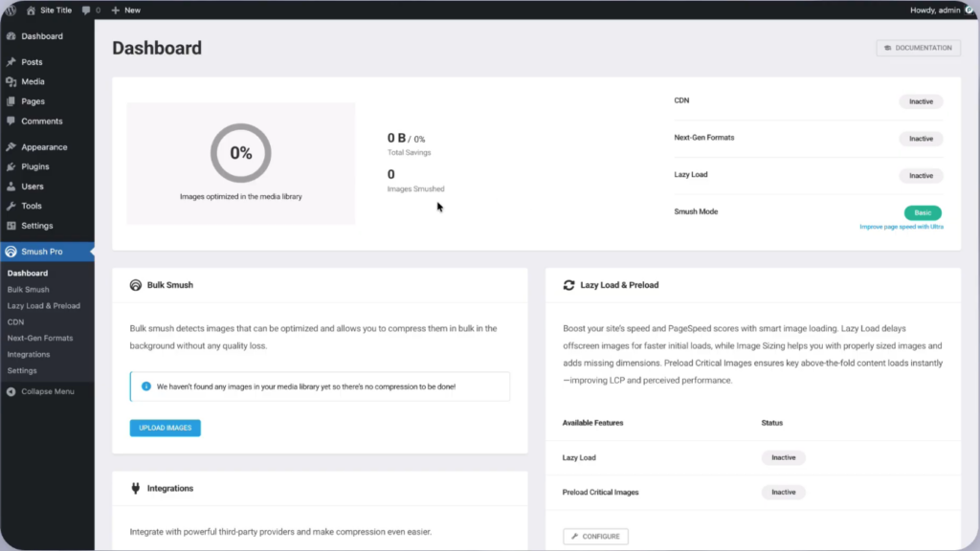Click the Images Smushed count
The image size is (980, 551).
[x=391, y=174]
